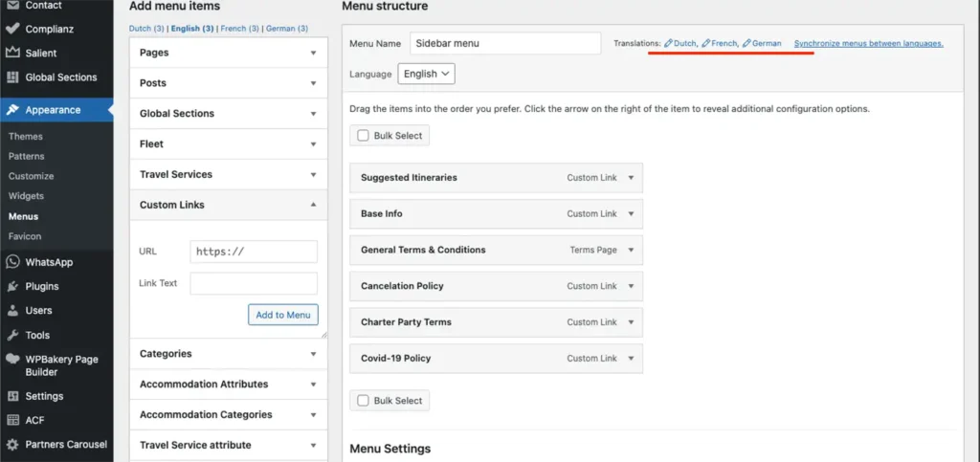
Task: Click the pencil icon beside German translation
Action: [746, 43]
